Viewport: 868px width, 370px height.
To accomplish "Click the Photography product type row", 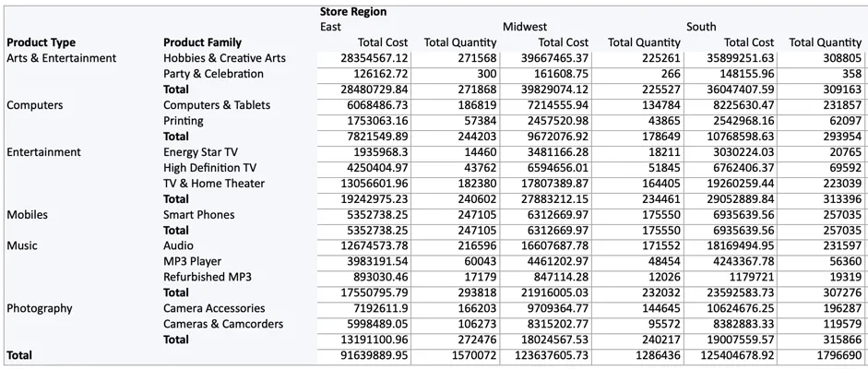I will click(40, 308).
